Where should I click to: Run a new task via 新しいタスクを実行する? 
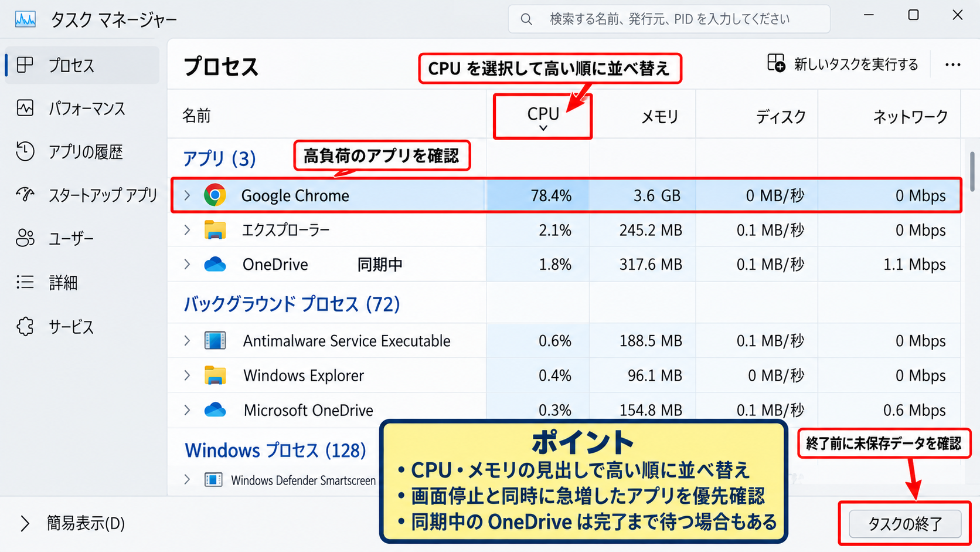(x=843, y=64)
